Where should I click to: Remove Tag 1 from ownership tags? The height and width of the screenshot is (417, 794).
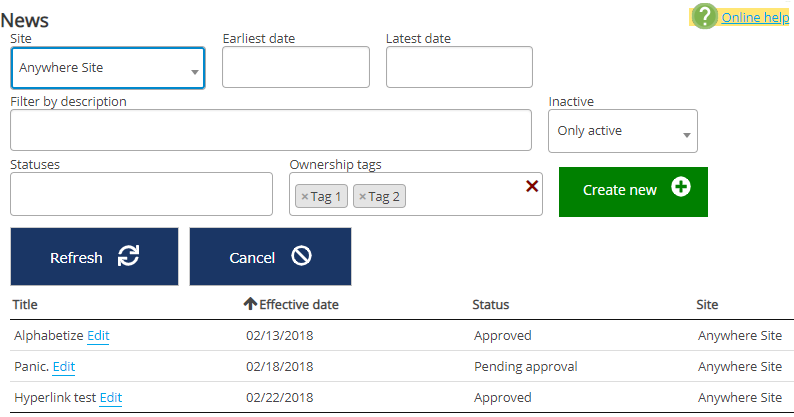[305, 197]
